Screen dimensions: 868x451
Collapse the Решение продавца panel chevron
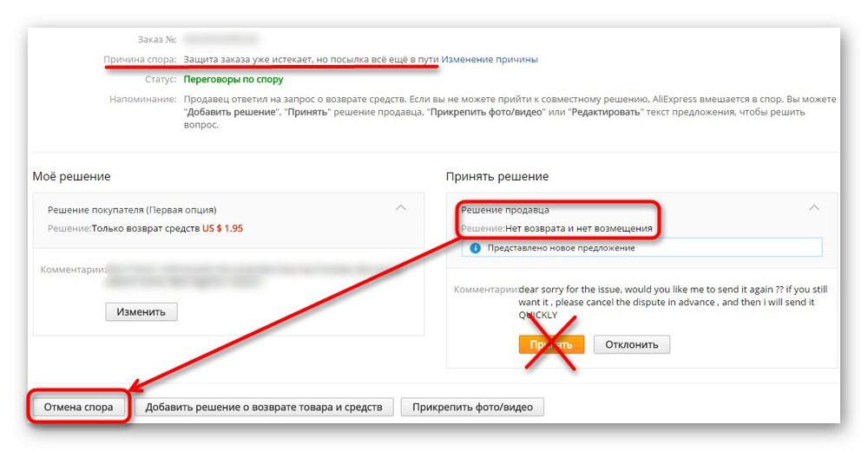tap(814, 208)
